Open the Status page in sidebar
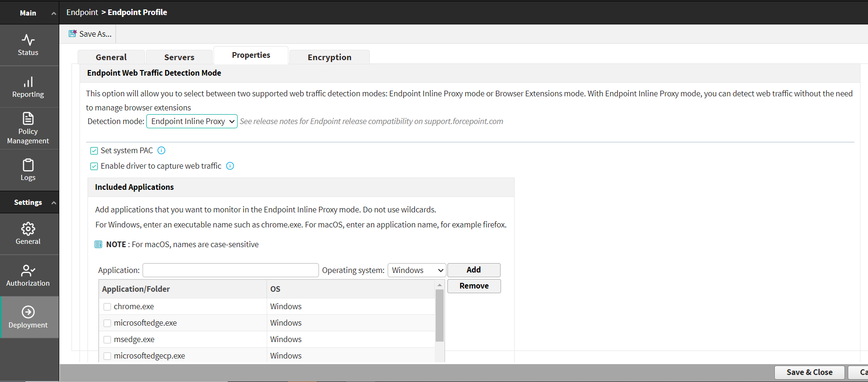Image resolution: width=868 pixels, height=382 pixels. tap(28, 45)
